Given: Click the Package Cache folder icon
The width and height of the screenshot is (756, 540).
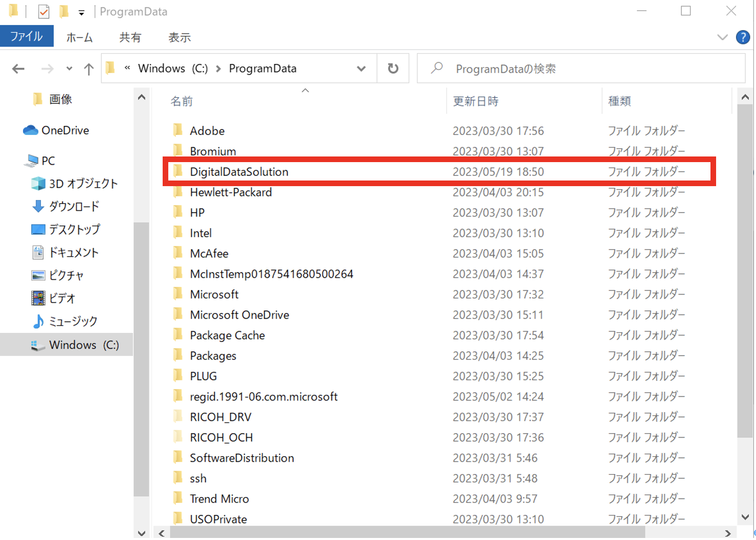Looking at the screenshot, I should pyautogui.click(x=177, y=334).
